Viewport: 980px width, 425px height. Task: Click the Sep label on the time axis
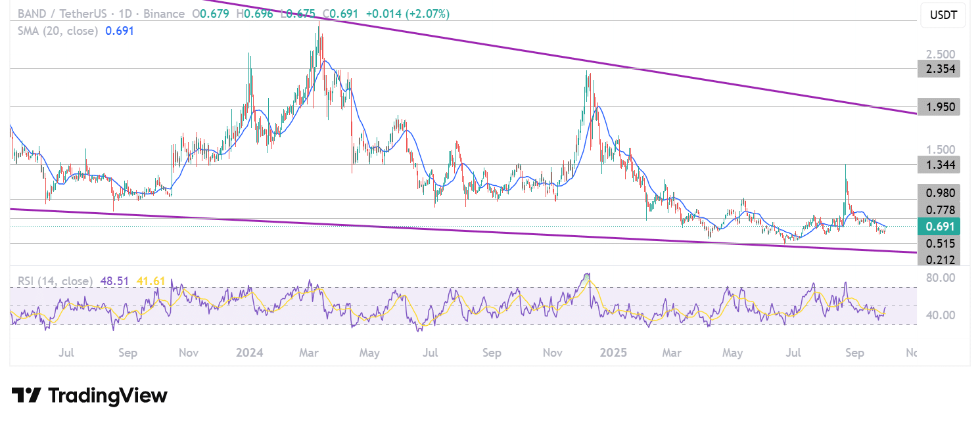point(855,353)
